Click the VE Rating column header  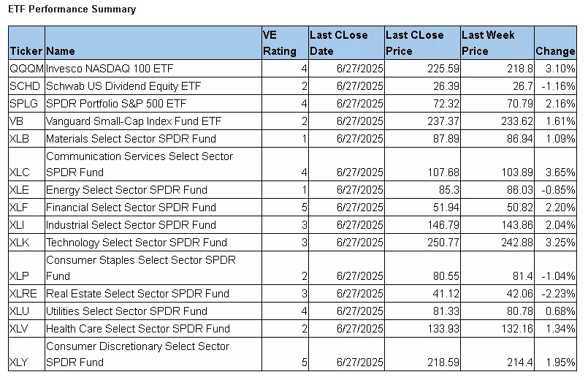click(x=279, y=43)
